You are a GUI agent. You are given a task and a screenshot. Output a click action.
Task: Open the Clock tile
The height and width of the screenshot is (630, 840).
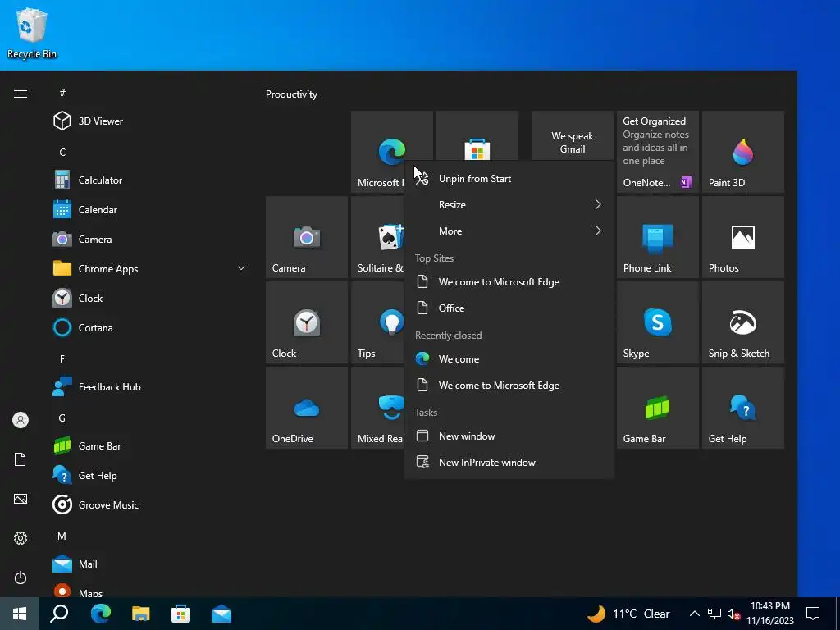tap(307, 322)
